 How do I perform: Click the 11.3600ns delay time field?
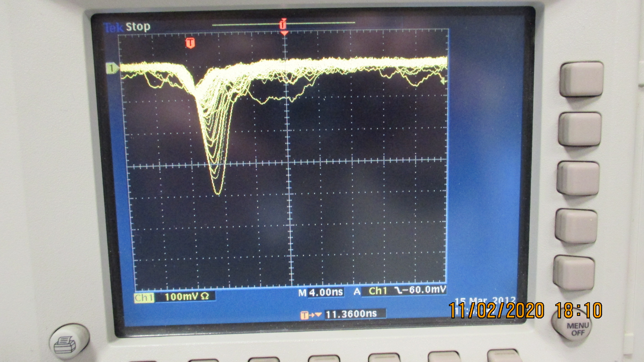(352, 314)
